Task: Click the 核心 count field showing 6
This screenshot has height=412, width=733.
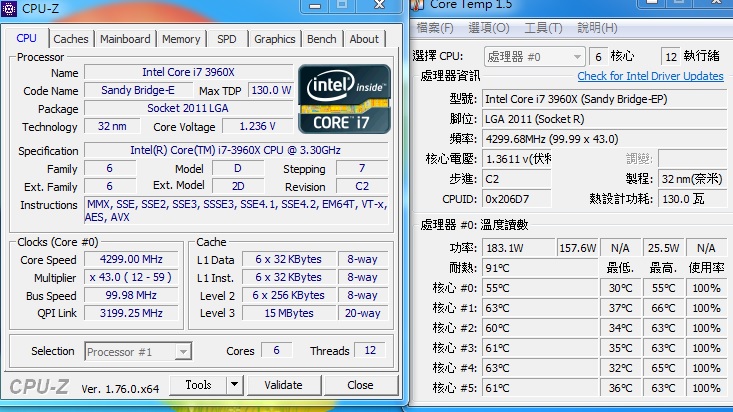Action: [598, 57]
